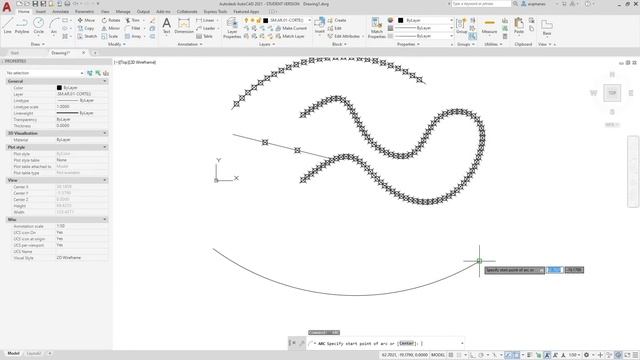Collapse the View section in Properties
Image resolution: width=640 pixels, height=360 pixels.
click(104, 180)
